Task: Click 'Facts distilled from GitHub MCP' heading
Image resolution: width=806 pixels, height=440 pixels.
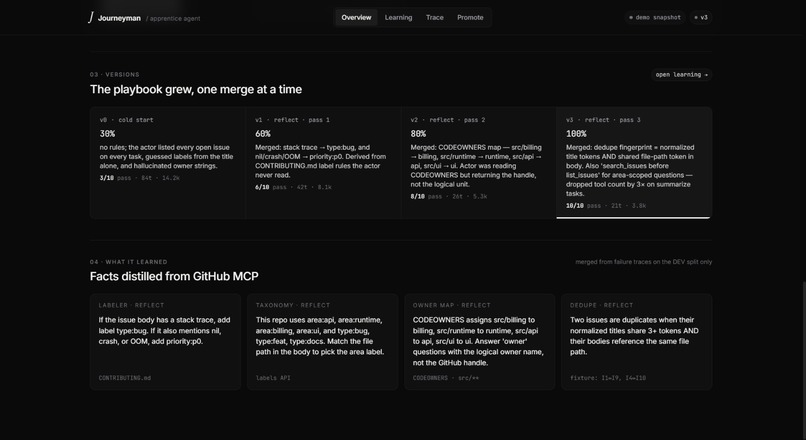Action: [x=174, y=277]
